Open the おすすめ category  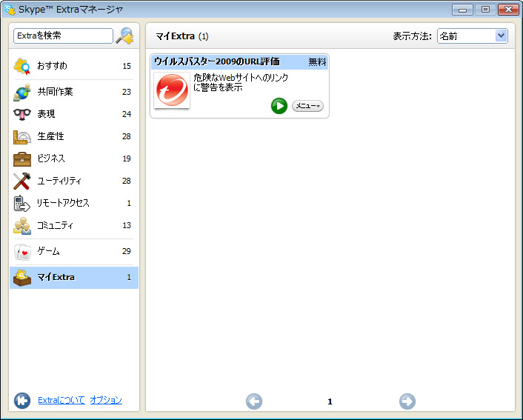tap(52, 66)
